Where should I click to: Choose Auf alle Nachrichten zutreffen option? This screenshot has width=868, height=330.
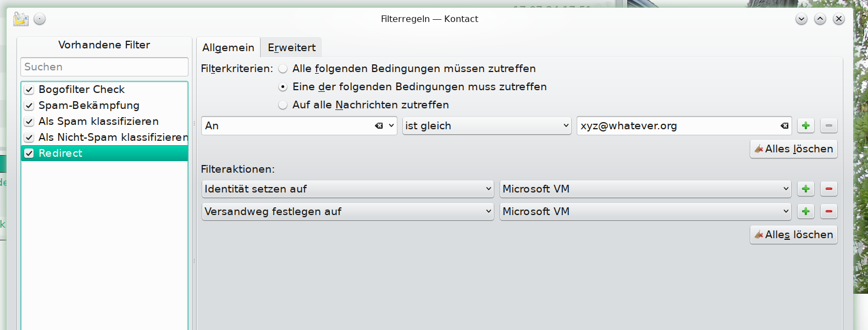tap(283, 105)
